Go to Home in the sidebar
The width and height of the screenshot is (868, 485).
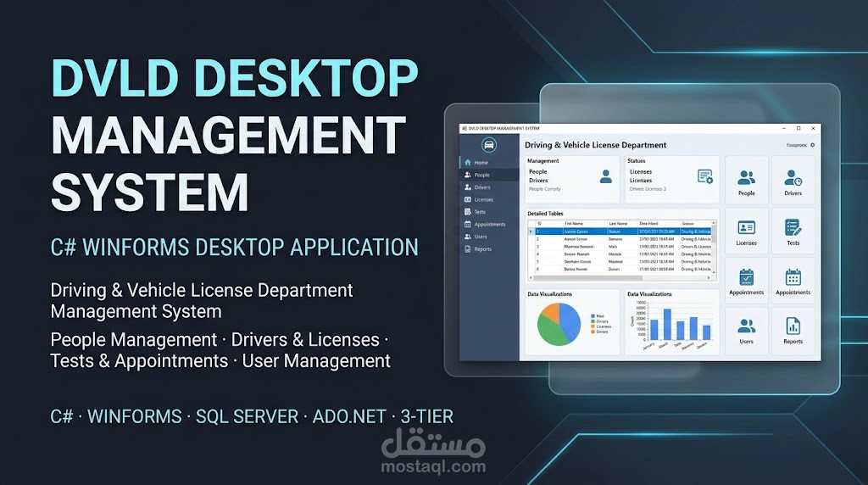click(489, 162)
